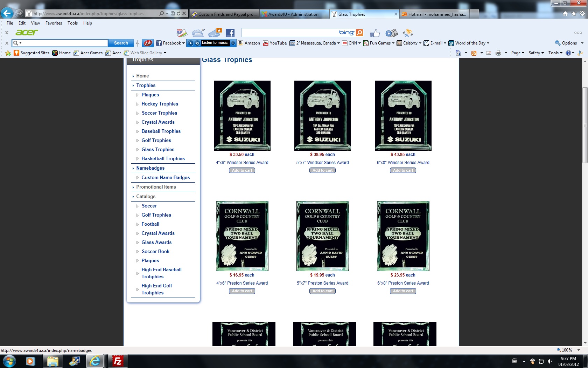Open the mail envelope icon with star

[215, 33]
